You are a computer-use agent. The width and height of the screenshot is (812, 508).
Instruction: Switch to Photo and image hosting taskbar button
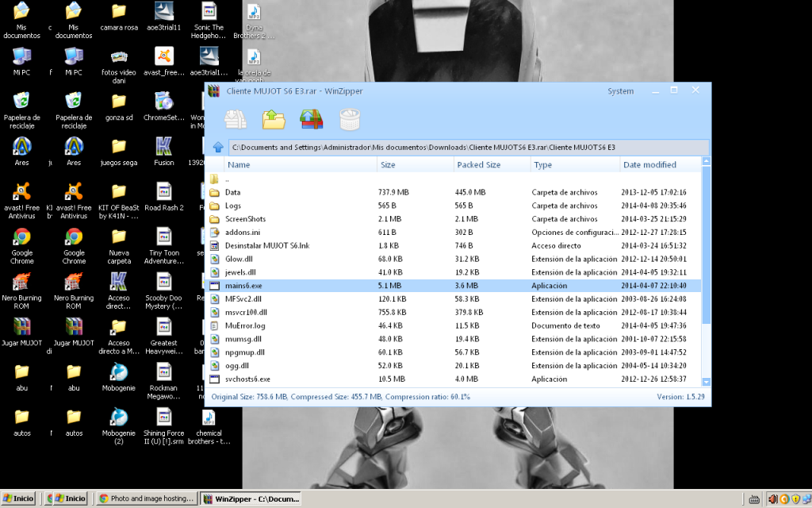(x=146, y=498)
